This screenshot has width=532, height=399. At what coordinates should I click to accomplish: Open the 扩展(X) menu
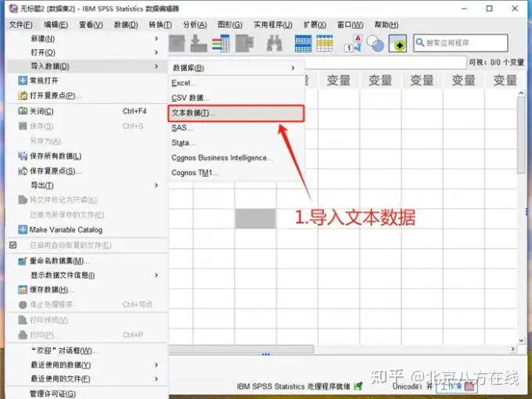[315, 25]
